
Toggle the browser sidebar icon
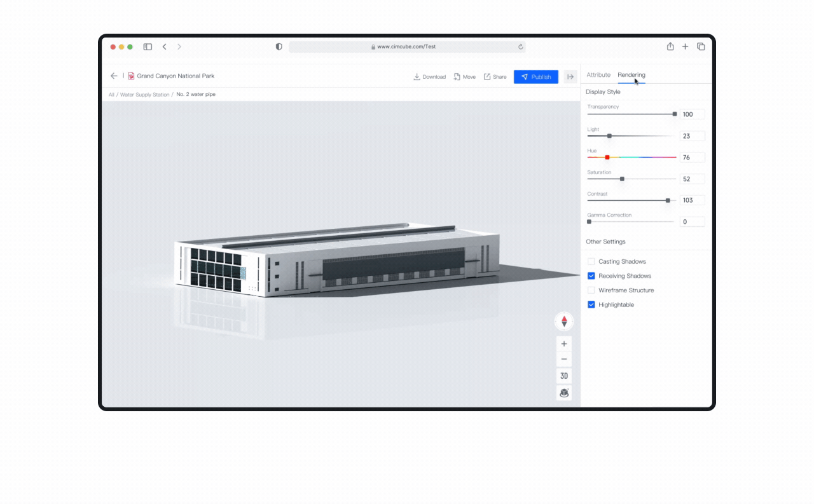pos(148,47)
